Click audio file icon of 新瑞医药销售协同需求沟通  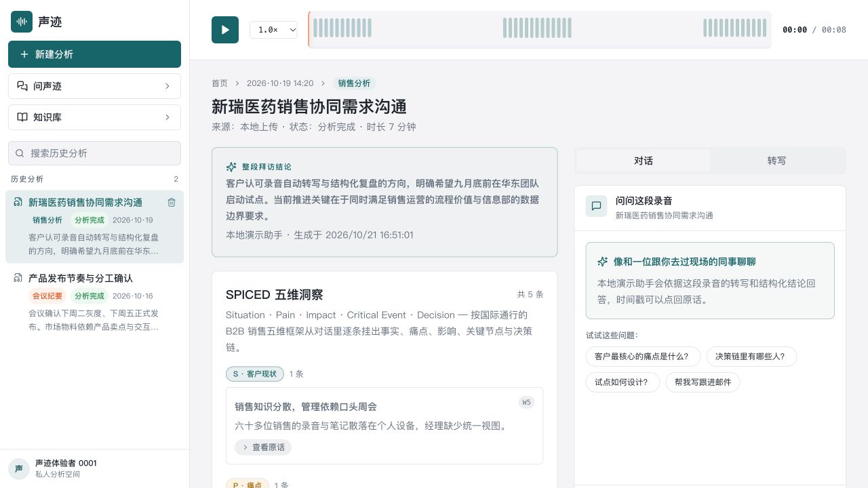tap(18, 202)
